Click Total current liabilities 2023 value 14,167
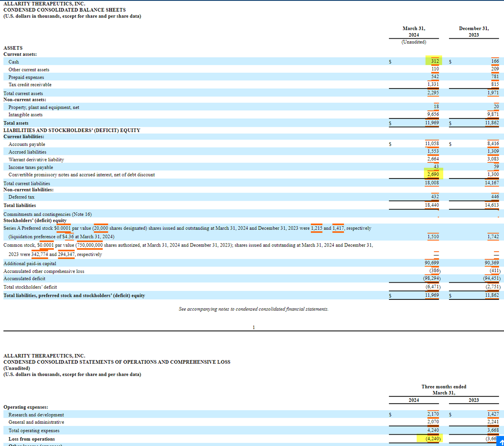This screenshot has width=504, height=446. [491, 184]
